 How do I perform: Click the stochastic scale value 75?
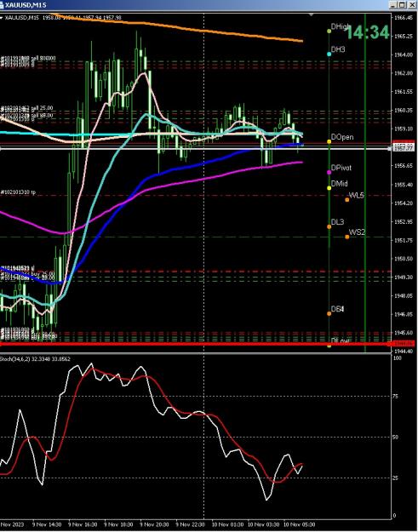[395, 397]
